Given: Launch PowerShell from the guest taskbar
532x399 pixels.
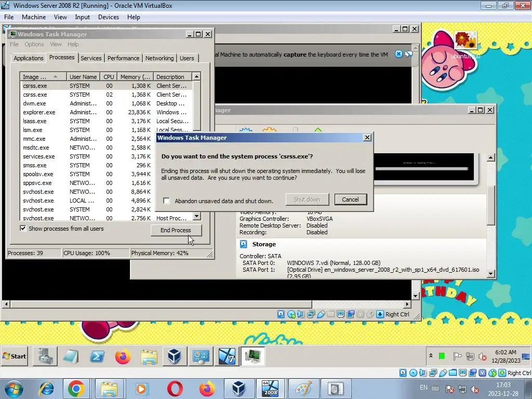Looking at the screenshot, I should pos(97,356).
